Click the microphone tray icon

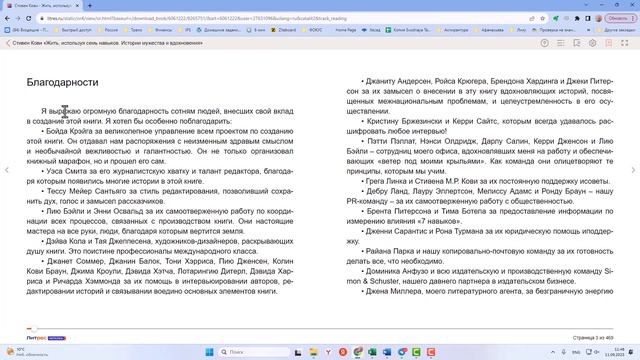[x=564, y=352]
